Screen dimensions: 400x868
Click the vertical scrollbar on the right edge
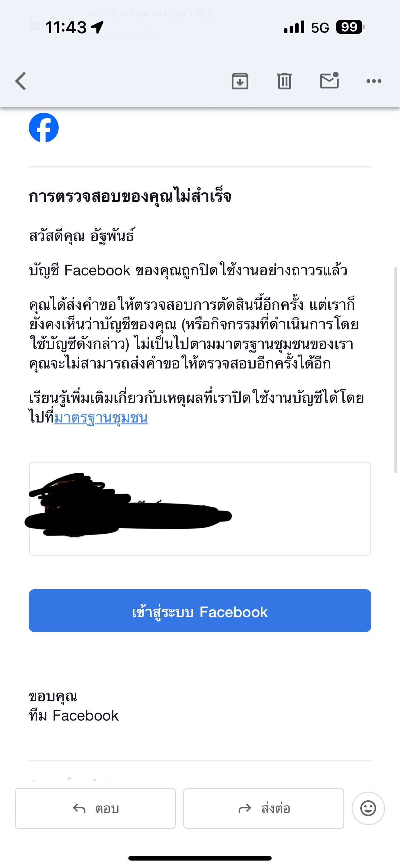coord(396,370)
